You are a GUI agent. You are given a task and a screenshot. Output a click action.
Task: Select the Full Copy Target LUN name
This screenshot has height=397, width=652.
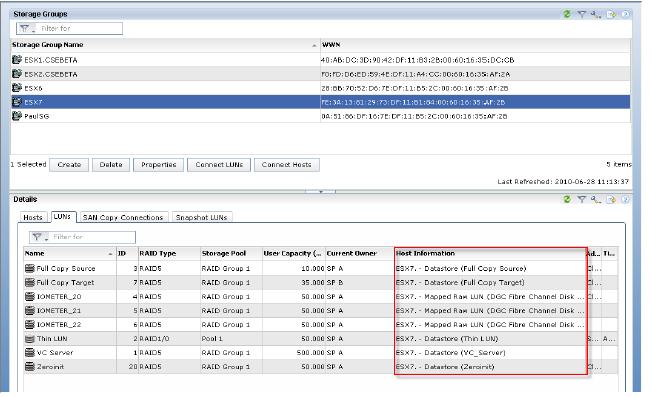point(65,283)
